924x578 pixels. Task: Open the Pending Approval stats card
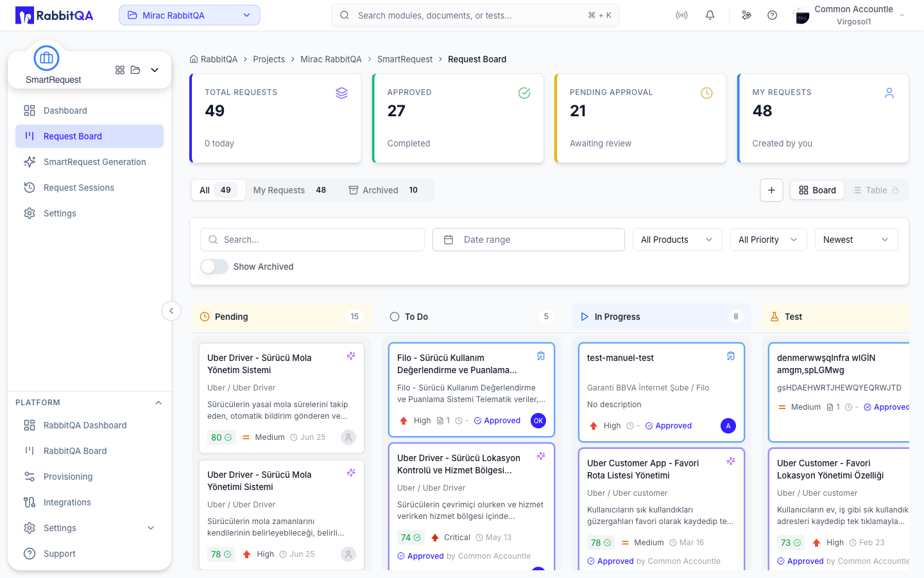coord(640,118)
